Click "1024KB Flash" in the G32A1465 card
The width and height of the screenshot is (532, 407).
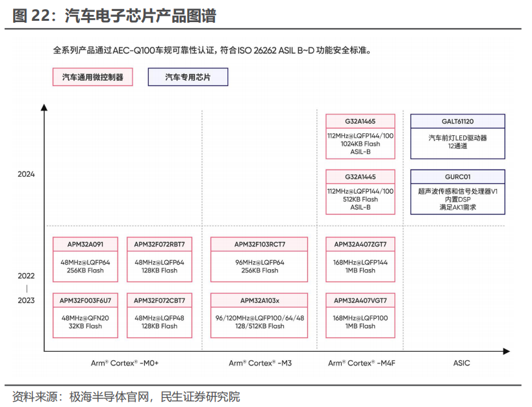click(361, 144)
